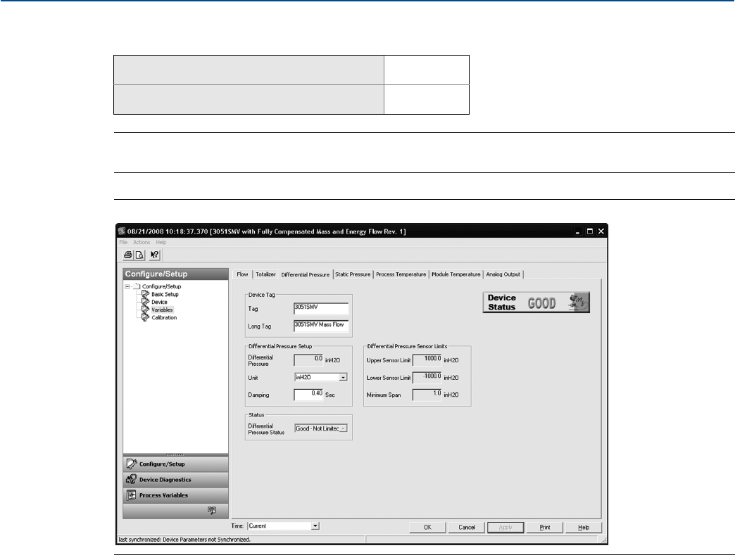Switch to the Analog Output tab
Screen dimensions: 735x560
coord(503,274)
